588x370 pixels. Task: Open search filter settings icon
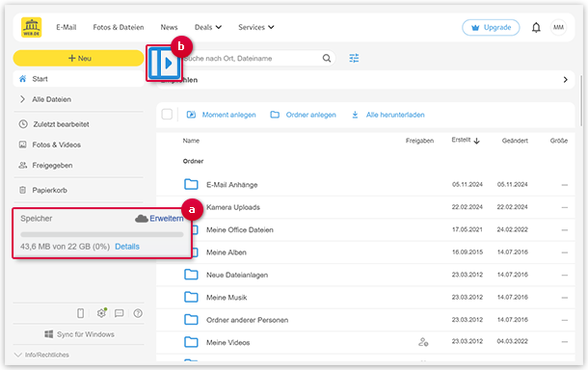click(x=354, y=58)
